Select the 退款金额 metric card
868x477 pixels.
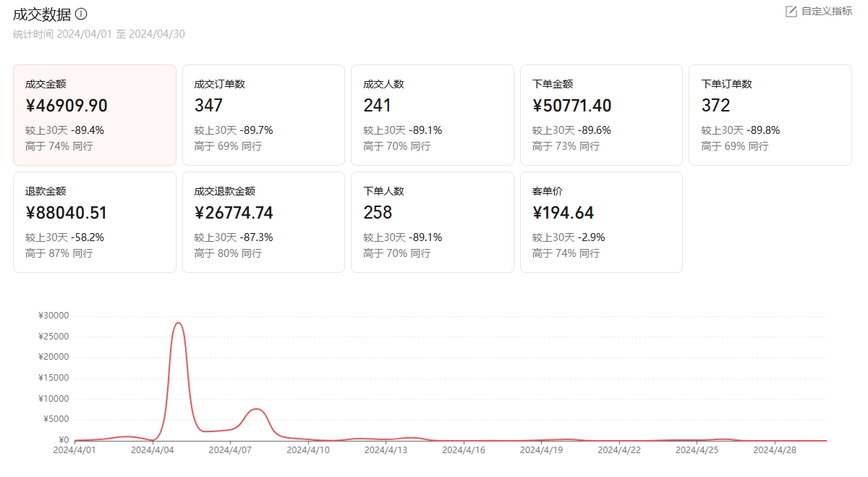94,221
